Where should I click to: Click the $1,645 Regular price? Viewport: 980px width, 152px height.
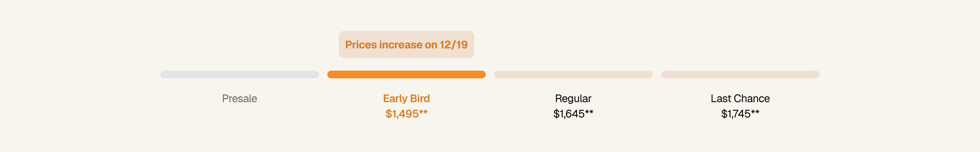tap(569, 114)
